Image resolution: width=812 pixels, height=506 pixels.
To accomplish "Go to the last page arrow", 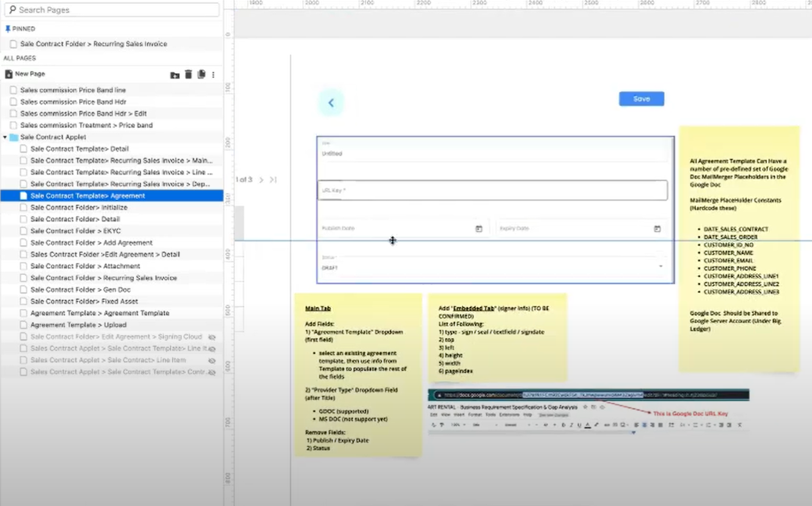I will pyautogui.click(x=273, y=180).
